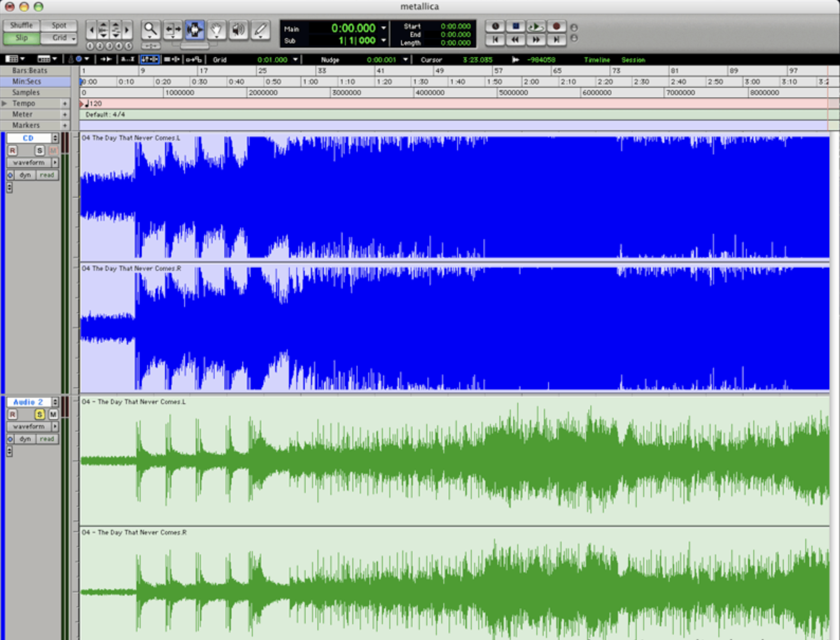840x640 pixels.
Task: Click the Audio 2 track name field
Action: pos(29,403)
